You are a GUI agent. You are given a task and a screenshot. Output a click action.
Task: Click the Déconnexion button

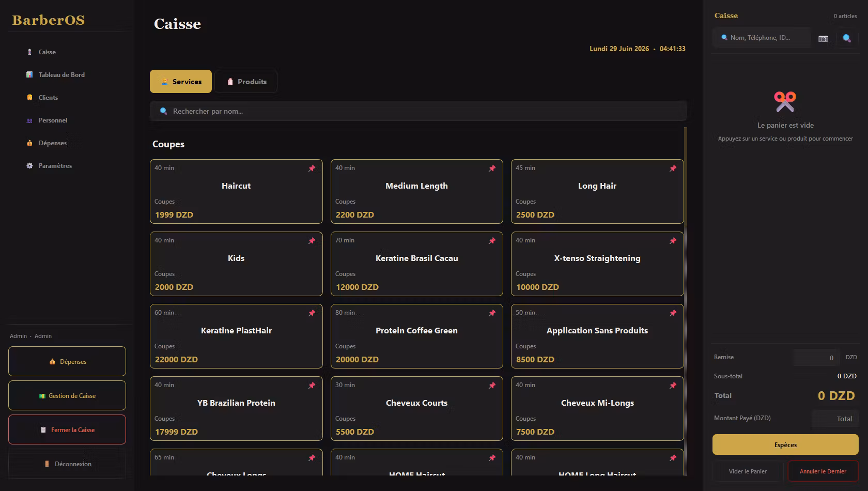(67, 464)
